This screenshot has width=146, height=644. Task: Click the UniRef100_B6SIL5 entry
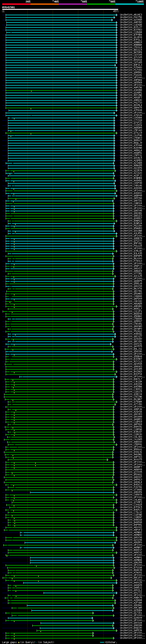coord(131,50)
